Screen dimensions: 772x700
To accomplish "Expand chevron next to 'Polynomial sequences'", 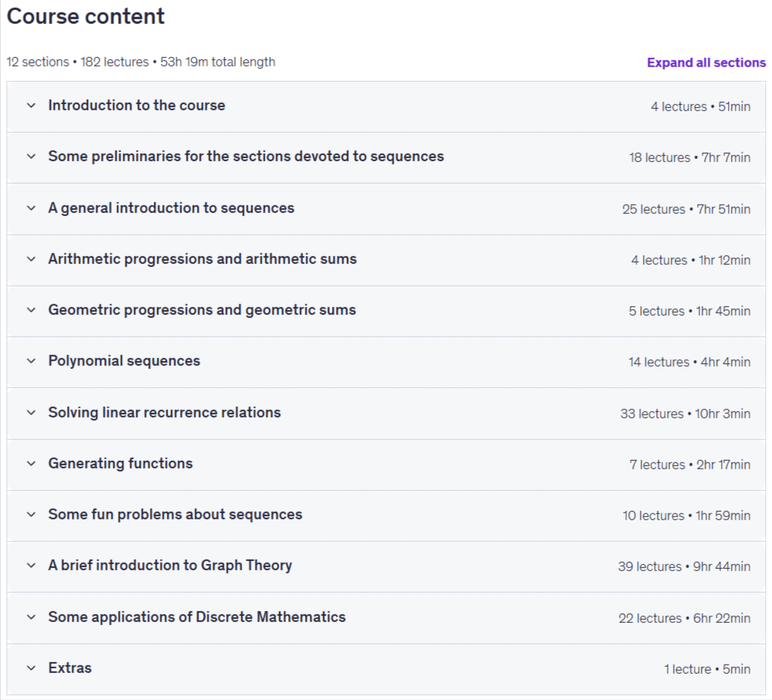I will pos(31,361).
